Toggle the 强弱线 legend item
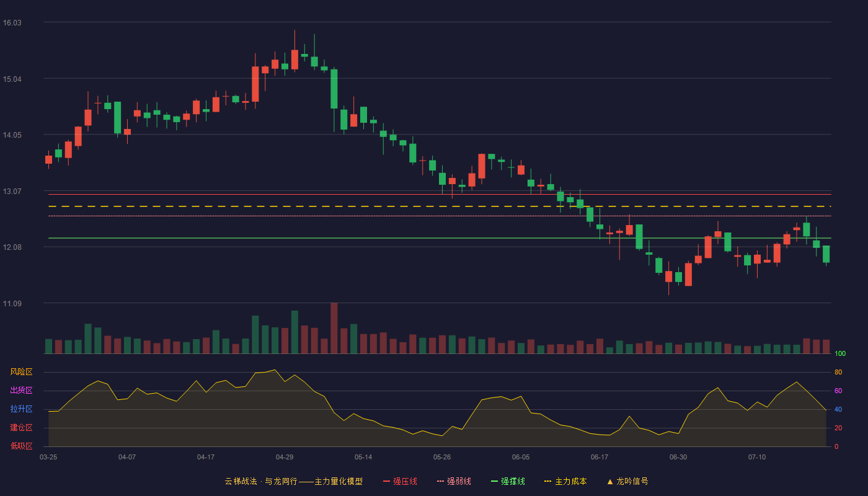The image size is (868, 496). [x=454, y=481]
